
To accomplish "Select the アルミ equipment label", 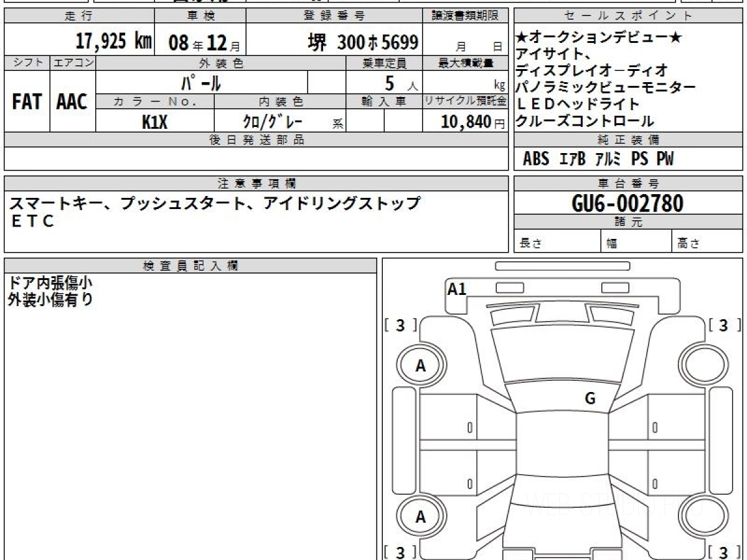I will coord(609,160).
